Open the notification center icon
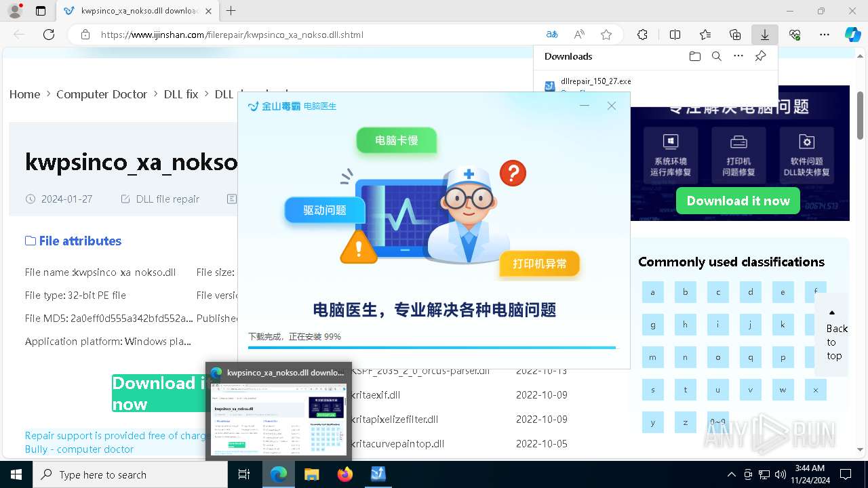This screenshot has height=488, width=868. point(846,474)
